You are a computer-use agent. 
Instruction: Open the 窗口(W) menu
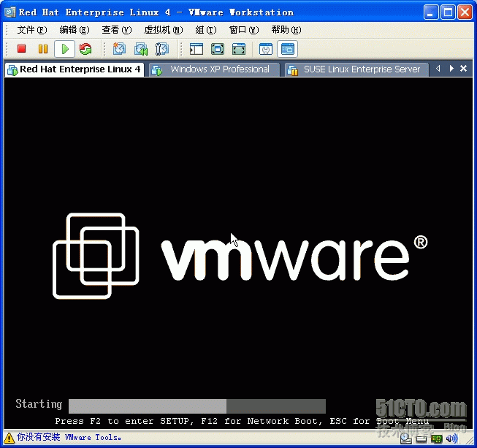(x=244, y=30)
